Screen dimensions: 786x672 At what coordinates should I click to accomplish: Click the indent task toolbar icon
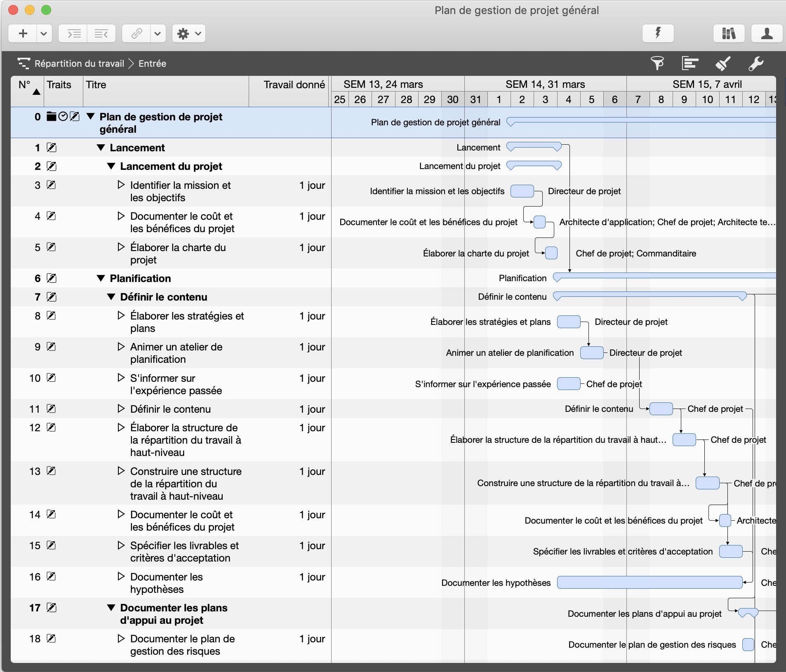point(73,33)
